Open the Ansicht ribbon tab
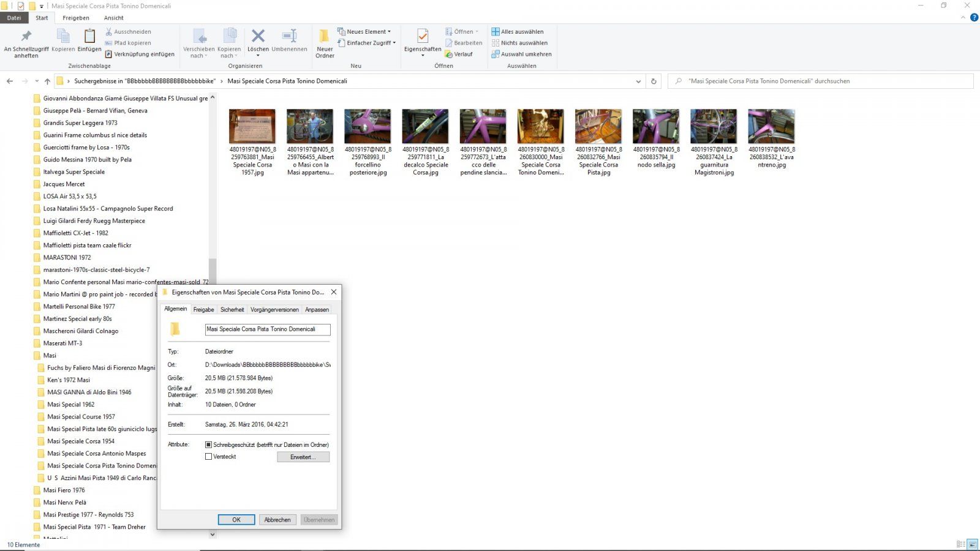 [113, 18]
